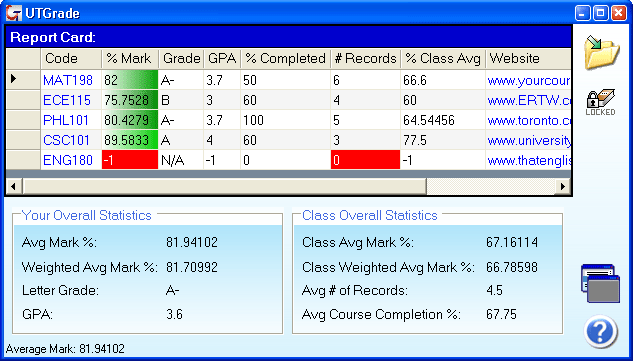
Task: Open the folder icon to load file
Action: click(x=602, y=52)
